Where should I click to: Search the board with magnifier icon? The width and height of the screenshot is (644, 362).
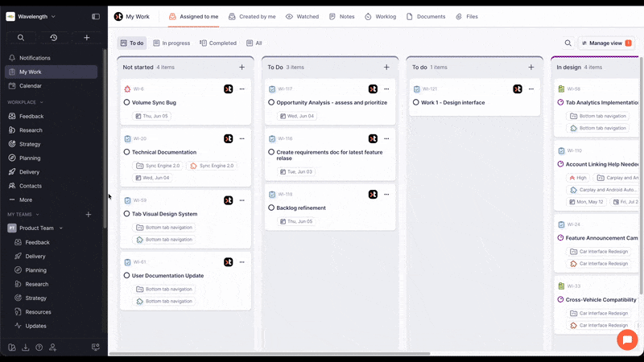tap(568, 43)
